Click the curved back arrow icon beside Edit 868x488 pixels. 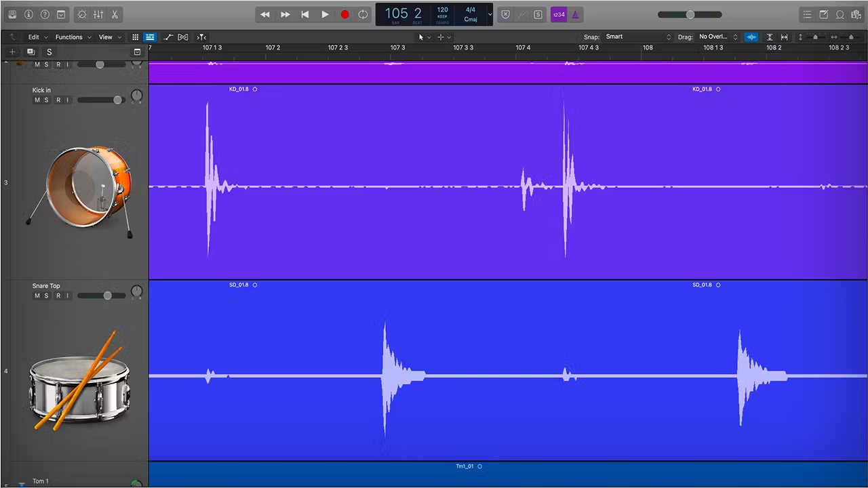[12, 37]
